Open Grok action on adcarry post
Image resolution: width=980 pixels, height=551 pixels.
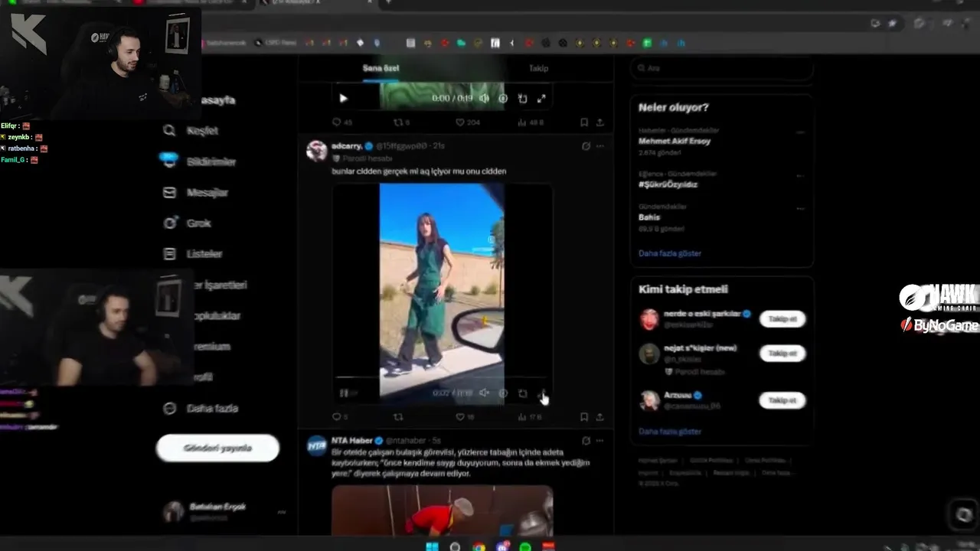point(586,146)
